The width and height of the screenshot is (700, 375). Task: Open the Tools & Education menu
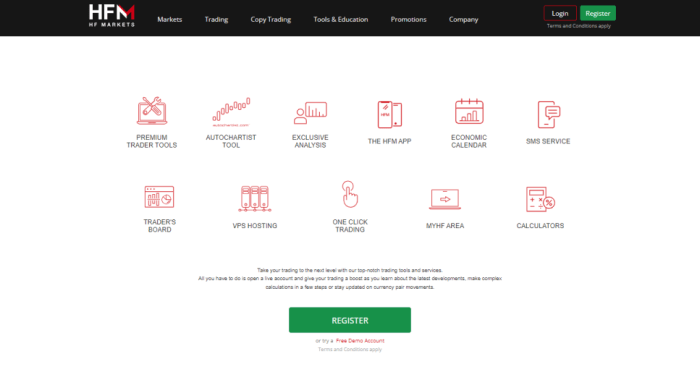[341, 20]
